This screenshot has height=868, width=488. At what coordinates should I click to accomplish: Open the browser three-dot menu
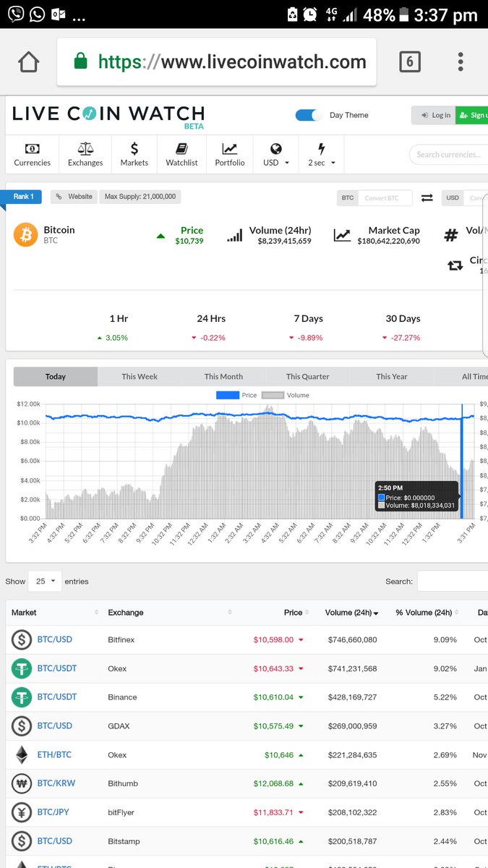pyautogui.click(x=461, y=62)
